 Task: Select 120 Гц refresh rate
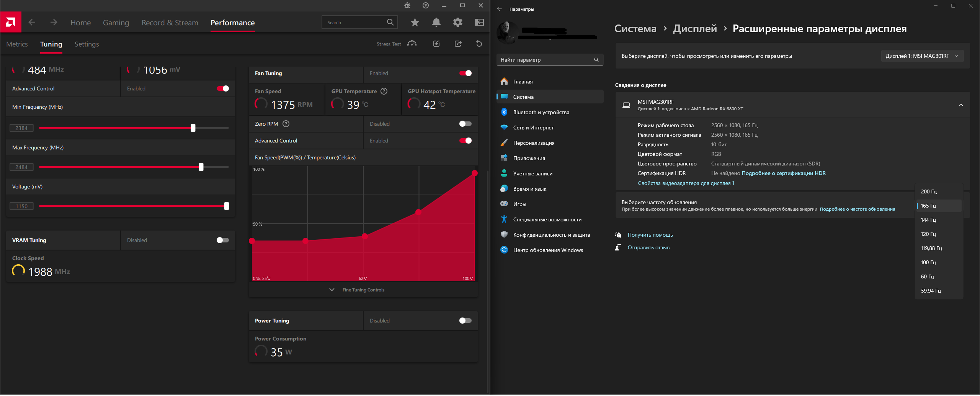(x=939, y=234)
